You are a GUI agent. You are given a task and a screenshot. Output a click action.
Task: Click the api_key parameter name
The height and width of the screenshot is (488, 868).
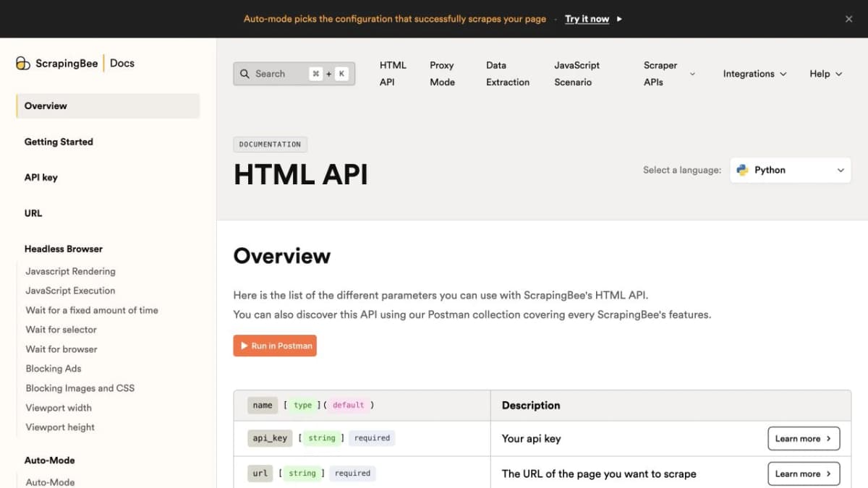point(270,438)
